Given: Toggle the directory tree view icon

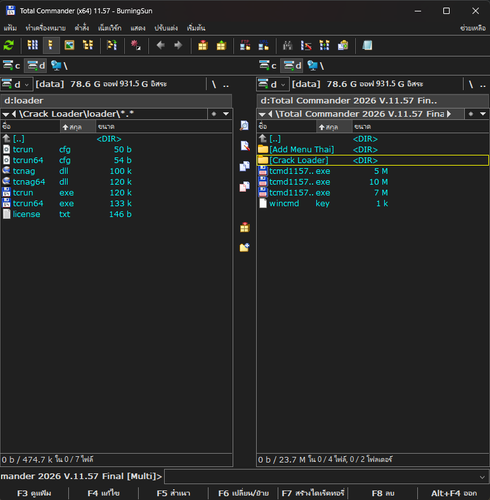Looking at the screenshot, I should coord(88,45).
